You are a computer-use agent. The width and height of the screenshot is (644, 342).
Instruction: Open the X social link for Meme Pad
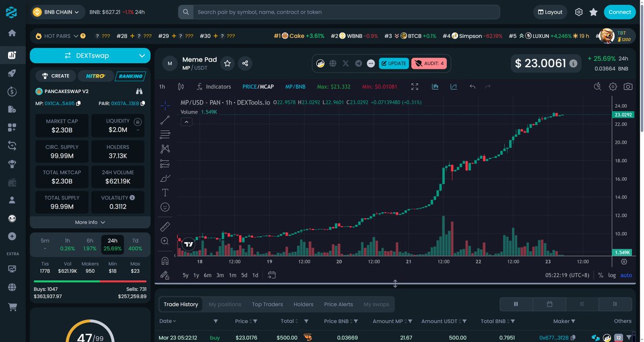346,63
